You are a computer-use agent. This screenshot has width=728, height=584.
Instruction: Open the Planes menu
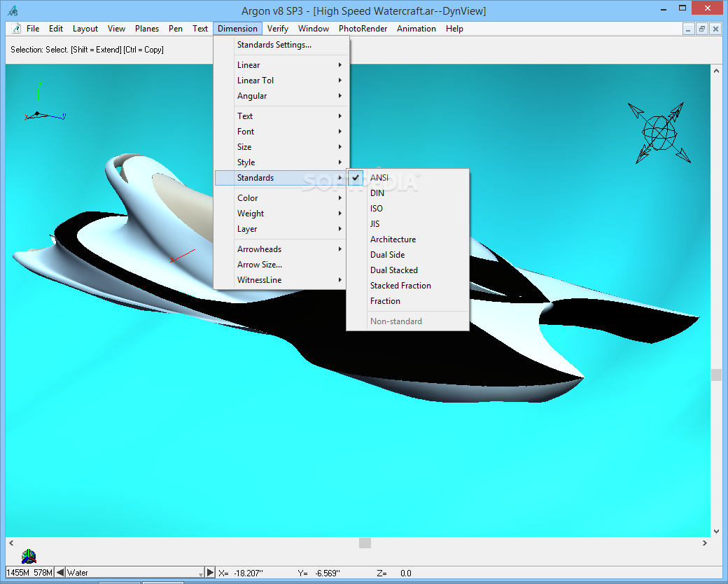tap(147, 28)
